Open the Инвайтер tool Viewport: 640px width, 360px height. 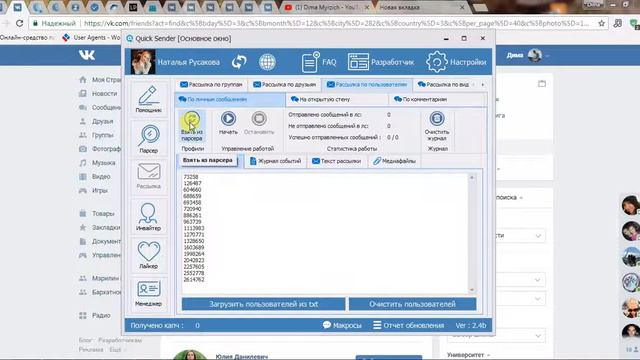(149, 216)
